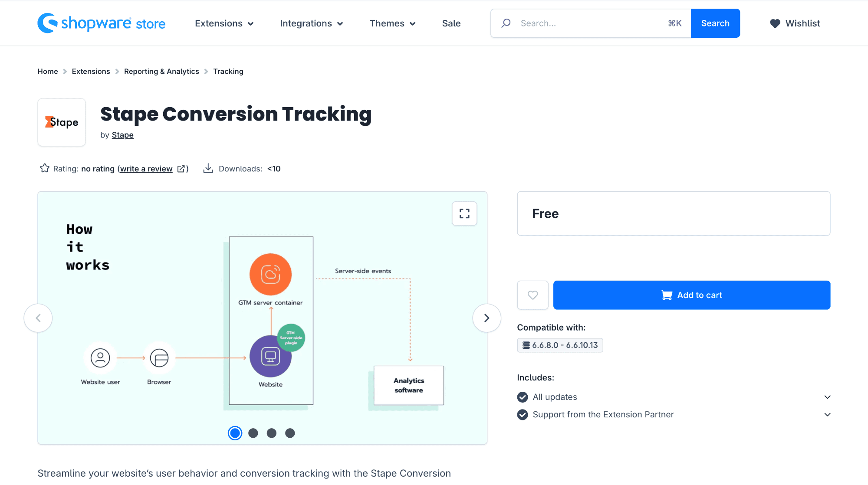
Task: Click the write a review link
Action: tap(146, 168)
